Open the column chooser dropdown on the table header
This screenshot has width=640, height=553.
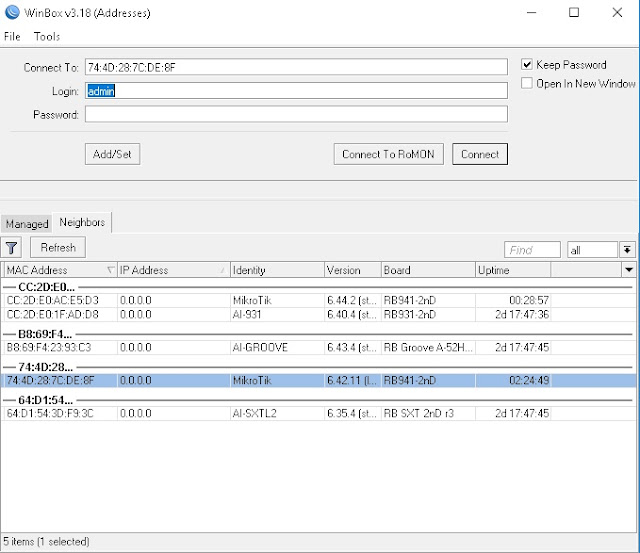coord(629,270)
